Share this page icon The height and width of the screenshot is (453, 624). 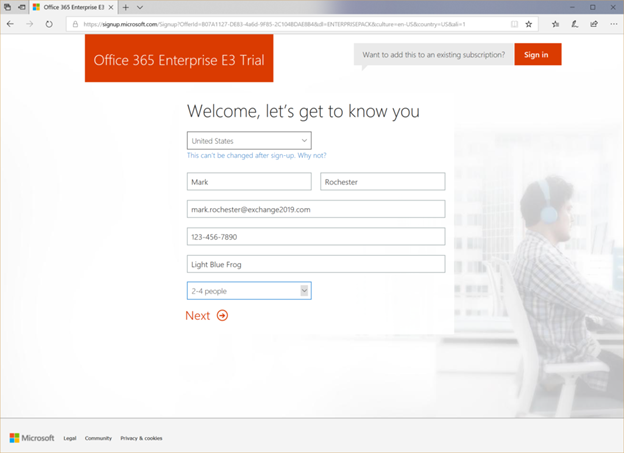tap(594, 24)
